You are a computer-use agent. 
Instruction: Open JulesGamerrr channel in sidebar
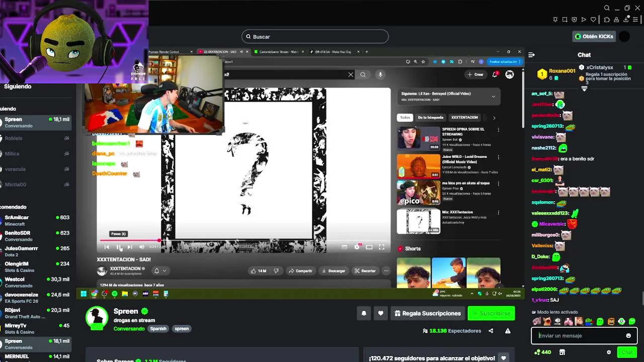coord(35,251)
